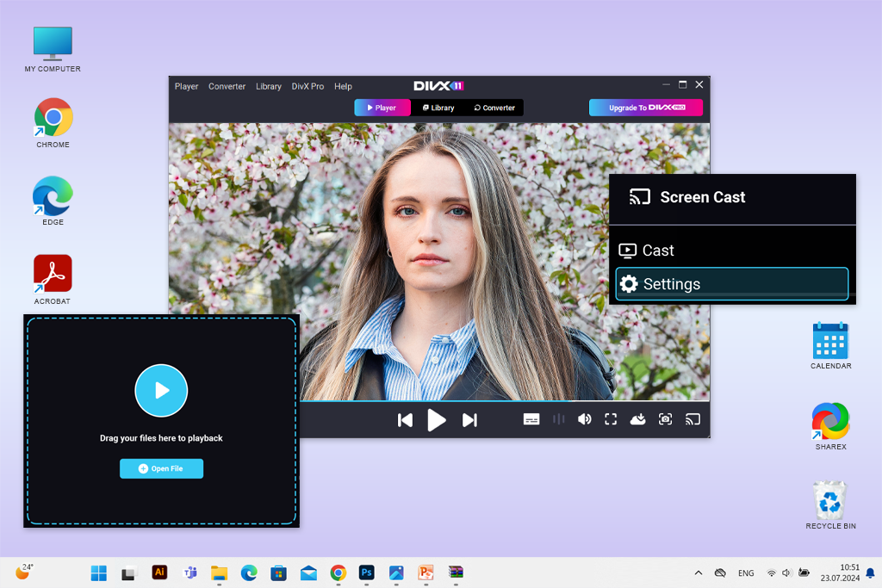Click the cast icon in the control bar

(x=693, y=419)
